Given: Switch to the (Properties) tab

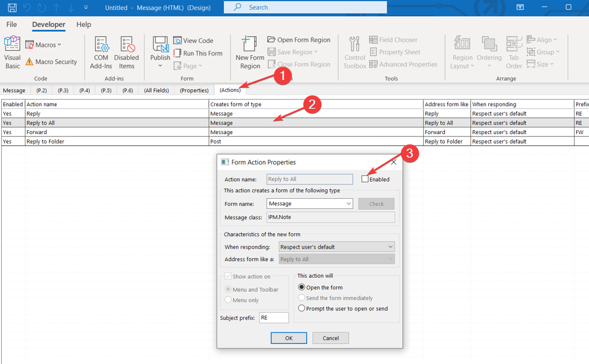Looking at the screenshot, I should coord(194,90).
